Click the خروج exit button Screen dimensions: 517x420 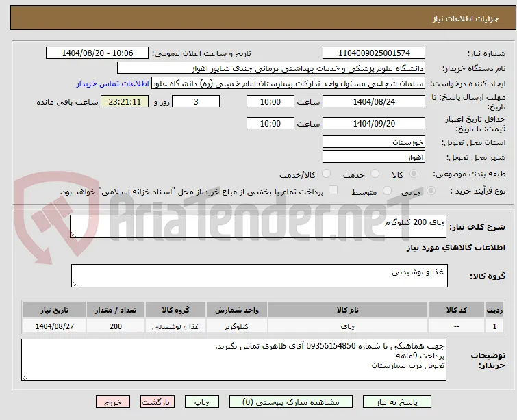(x=113, y=402)
